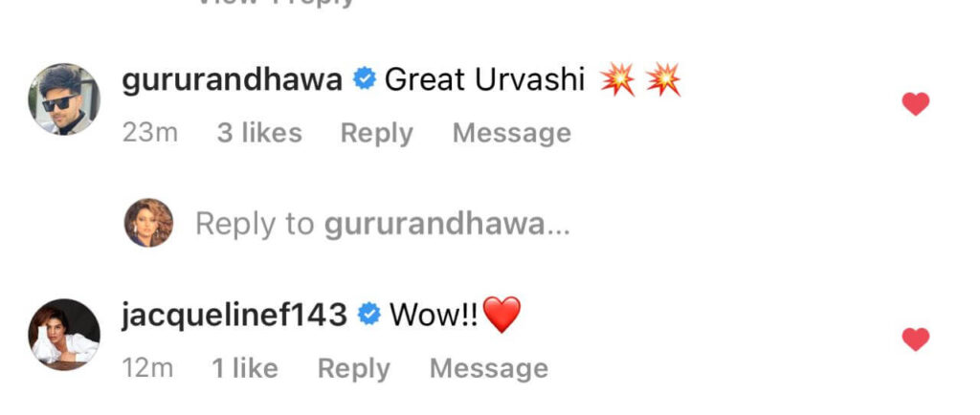Tap the gururandhawa username
Viewport: 980px width, 415px height.
pyautogui.click(x=232, y=80)
